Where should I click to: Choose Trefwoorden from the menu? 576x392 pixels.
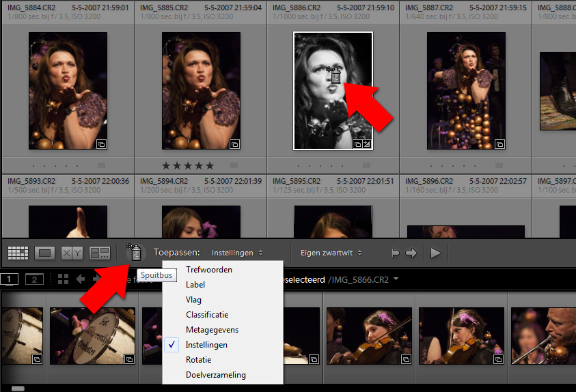(x=208, y=270)
